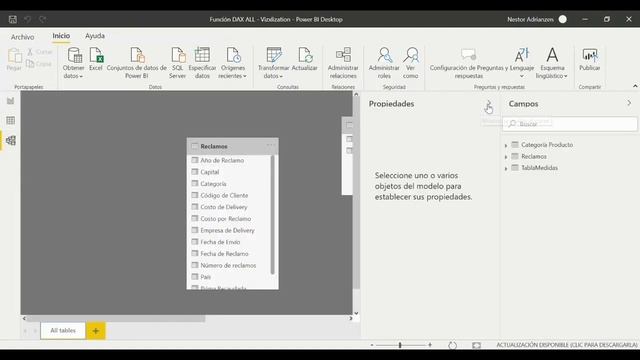
Task: Connect to SQL Server
Action: [178, 63]
